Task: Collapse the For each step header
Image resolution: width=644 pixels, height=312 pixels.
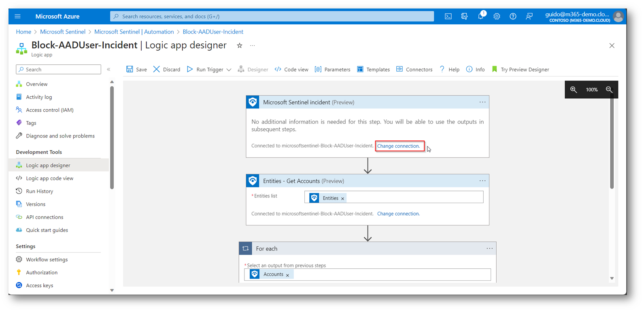Action: 368,248
